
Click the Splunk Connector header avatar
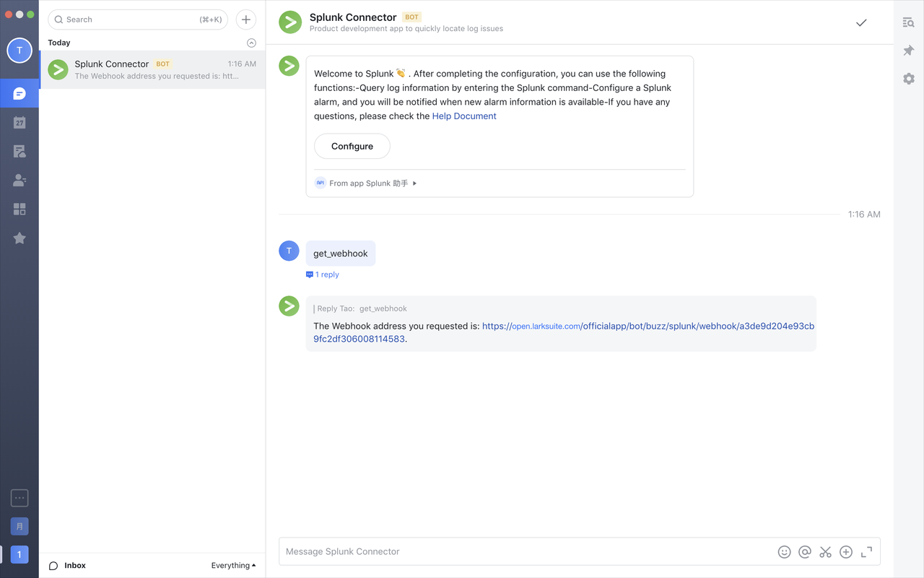tap(290, 22)
